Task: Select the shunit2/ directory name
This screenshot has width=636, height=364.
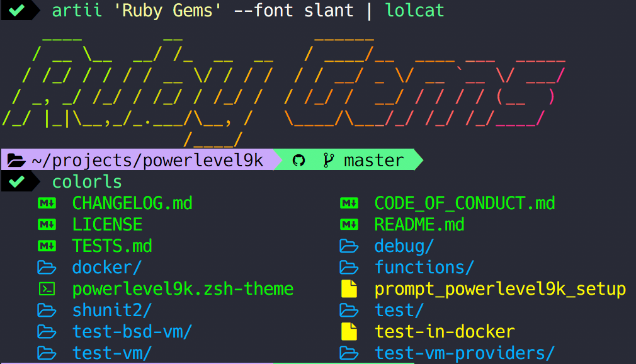Action: 112,310
